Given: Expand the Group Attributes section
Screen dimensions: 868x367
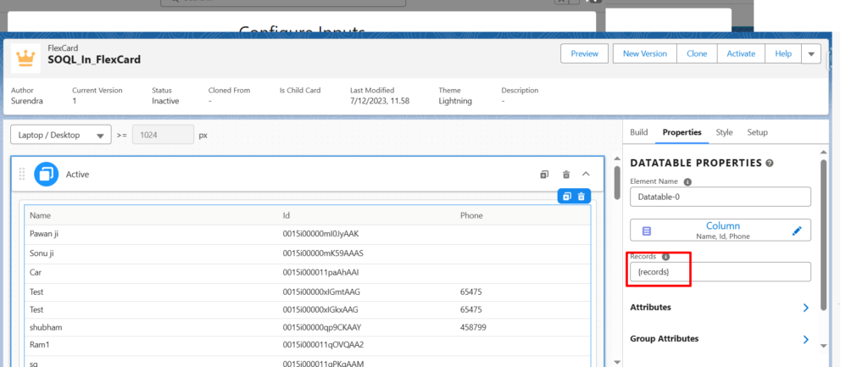Looking at the screenshot, I should point(720,339).
